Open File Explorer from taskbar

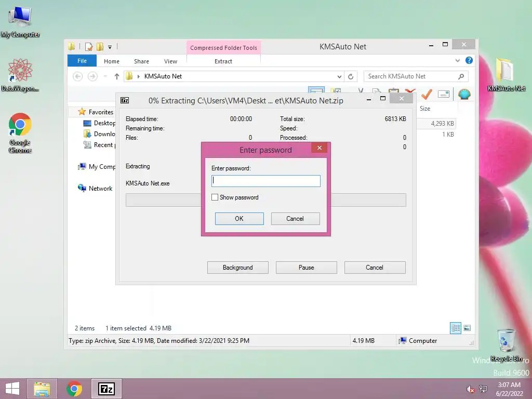(42, 389)
